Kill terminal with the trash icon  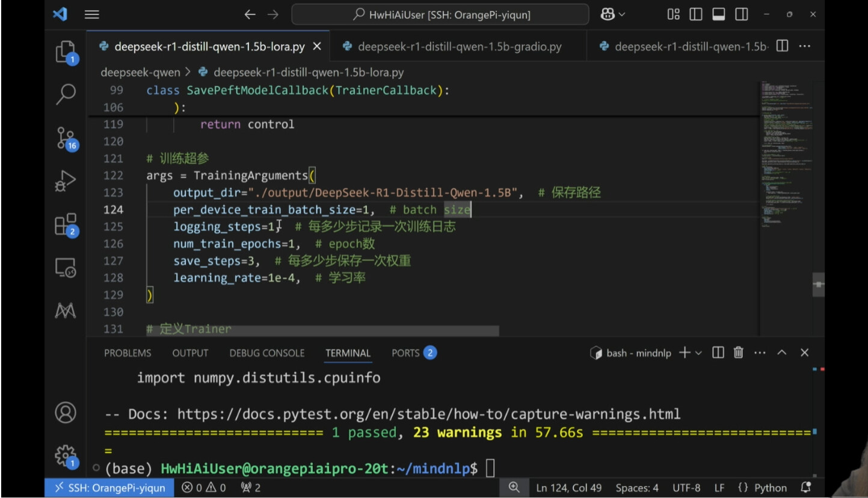coord(739,353)
